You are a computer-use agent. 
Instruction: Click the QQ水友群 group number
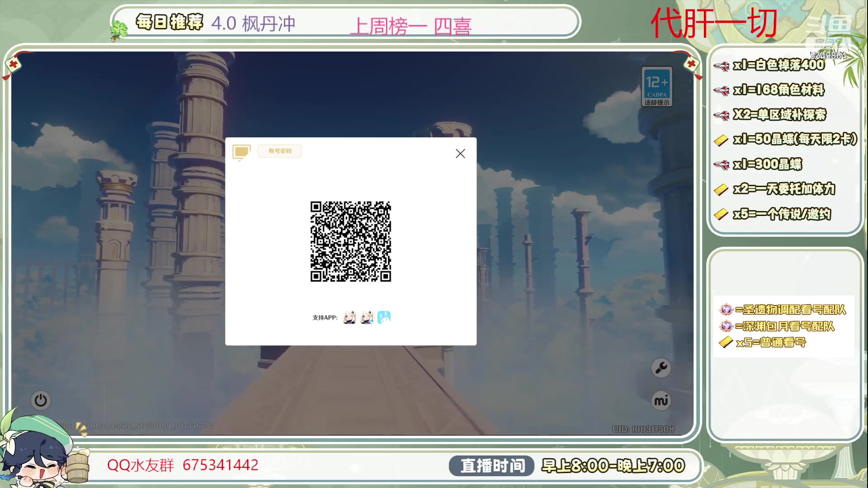point(220,465)
